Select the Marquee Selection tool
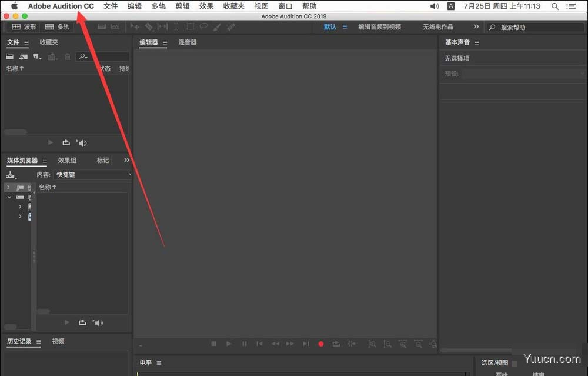 (190, 26)
